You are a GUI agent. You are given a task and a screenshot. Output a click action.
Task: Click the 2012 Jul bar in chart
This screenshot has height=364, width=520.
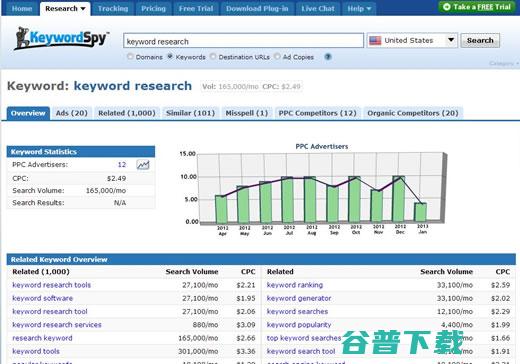(x=288, y=200)
